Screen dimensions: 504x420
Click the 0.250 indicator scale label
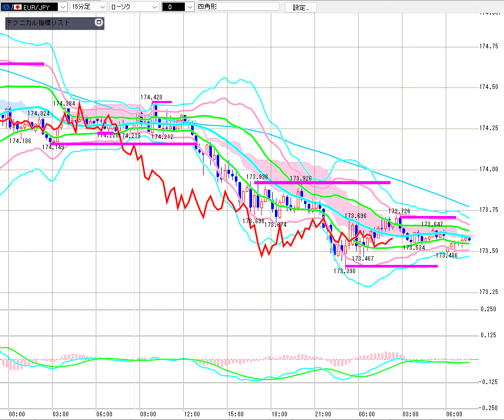[x=488, y=309]
